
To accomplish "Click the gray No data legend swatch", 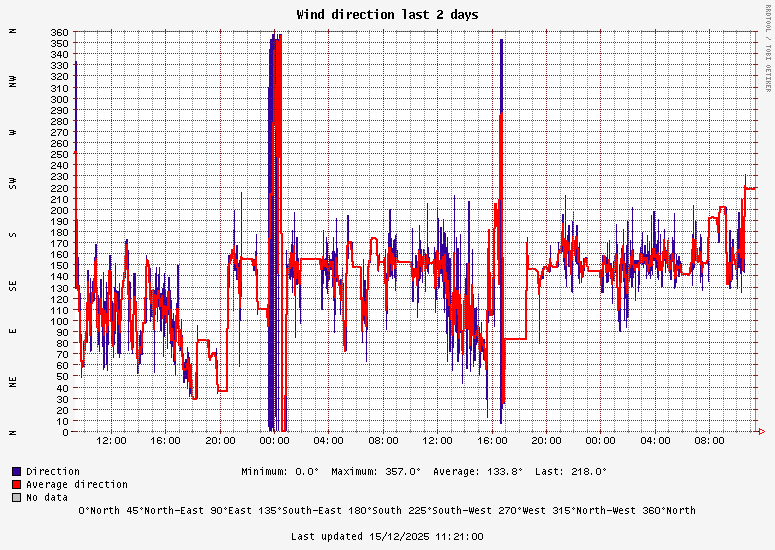I will click(16, 497).
